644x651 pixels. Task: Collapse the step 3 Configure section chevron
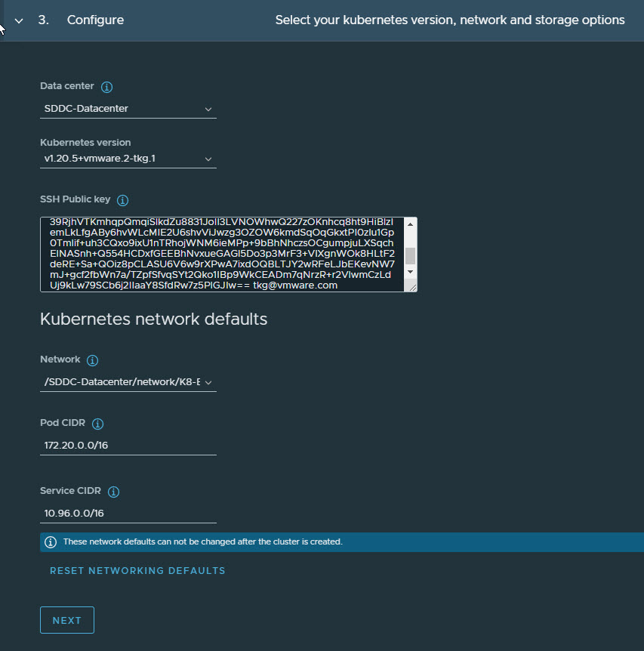coord(19,20)
